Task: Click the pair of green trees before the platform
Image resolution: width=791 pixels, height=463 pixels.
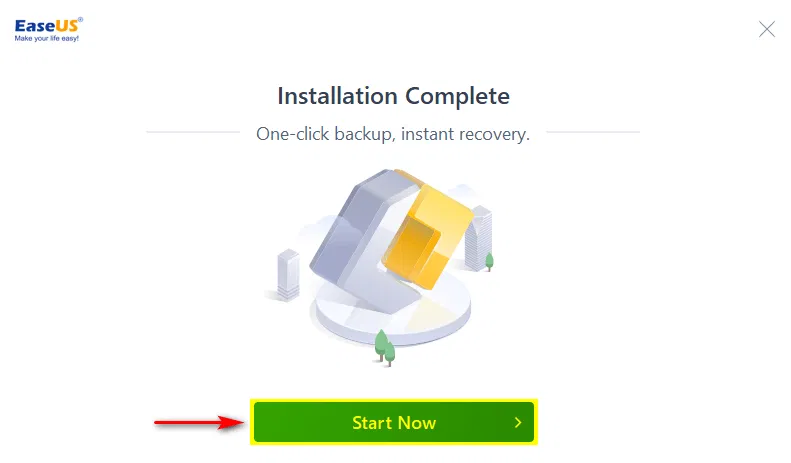Action: click(385, 348)
